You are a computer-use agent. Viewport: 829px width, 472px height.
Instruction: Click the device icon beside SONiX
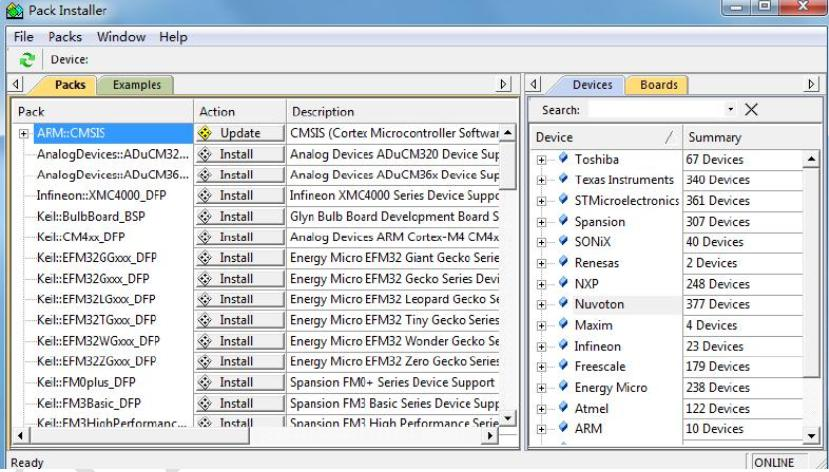click(564, 241)
